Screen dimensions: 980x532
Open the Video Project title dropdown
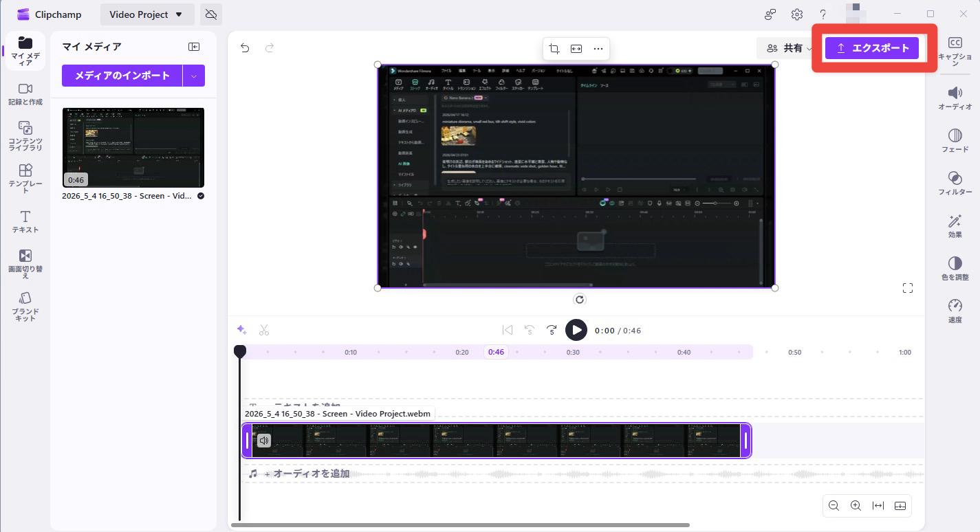point(146,14)
